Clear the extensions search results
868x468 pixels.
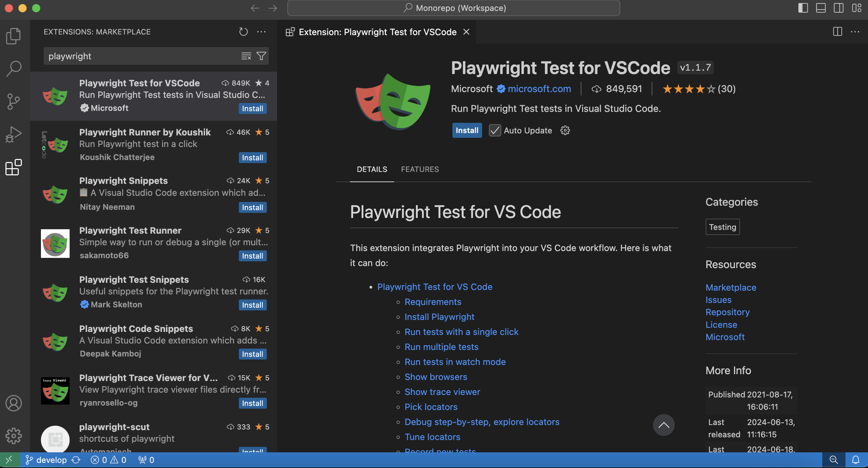click(246, 56)
